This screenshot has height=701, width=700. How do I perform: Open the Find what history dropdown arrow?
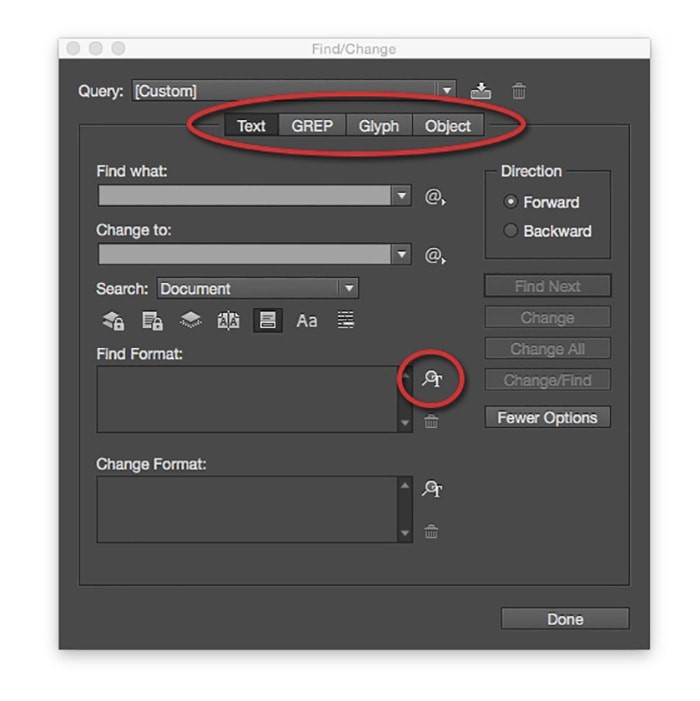coord(401,196)
